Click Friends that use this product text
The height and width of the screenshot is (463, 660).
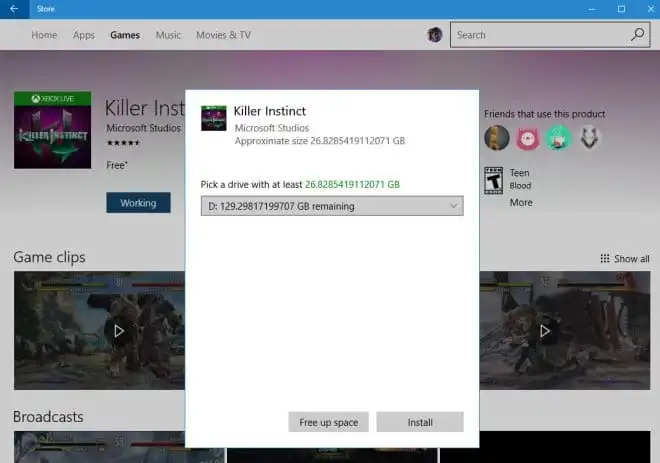pos(544,114)
